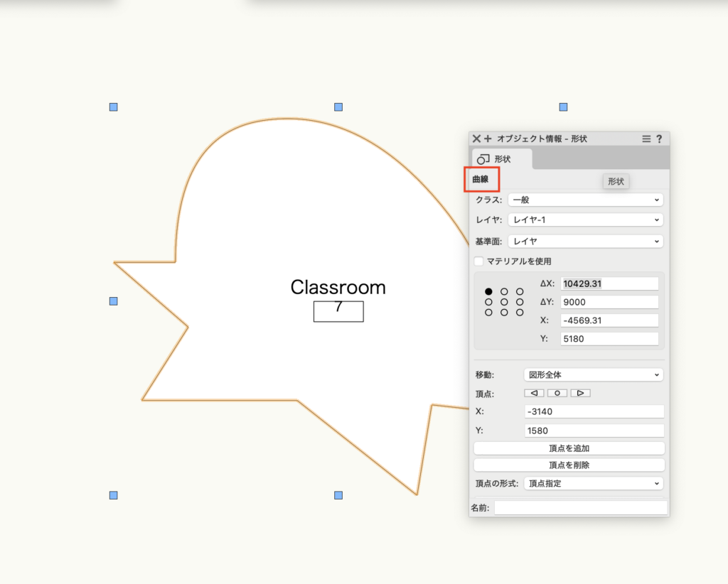
Task: Click the 頂点を削除 button
Action: coord(569,465)
